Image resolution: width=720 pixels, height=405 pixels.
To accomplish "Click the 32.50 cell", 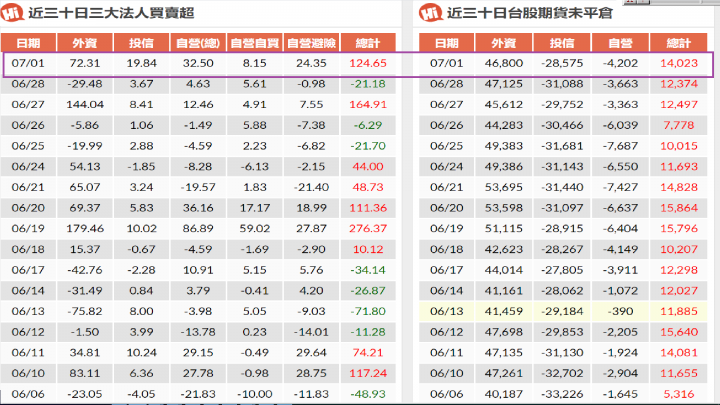I will coord(198,63).
